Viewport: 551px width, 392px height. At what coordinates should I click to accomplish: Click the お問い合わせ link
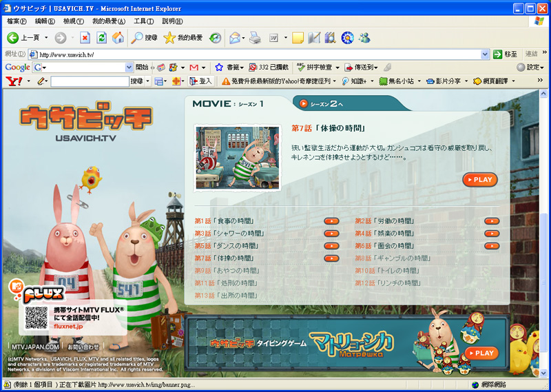click(83, 347)
